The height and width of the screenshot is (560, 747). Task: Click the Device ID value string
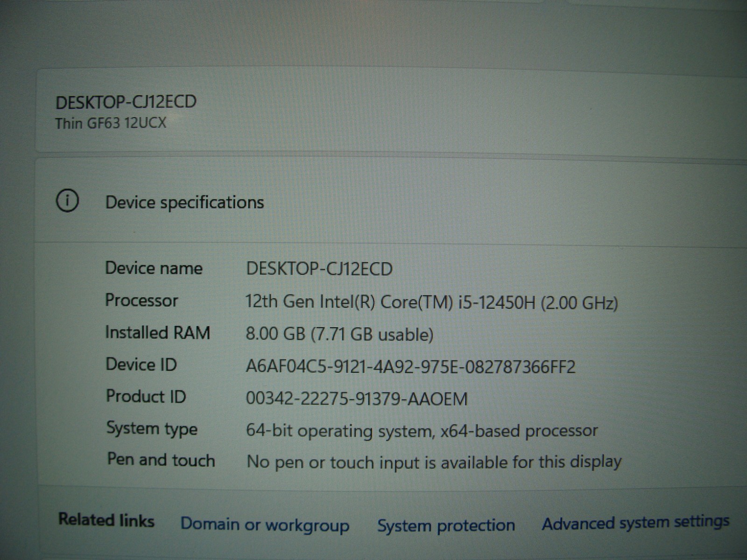point(410,367)
